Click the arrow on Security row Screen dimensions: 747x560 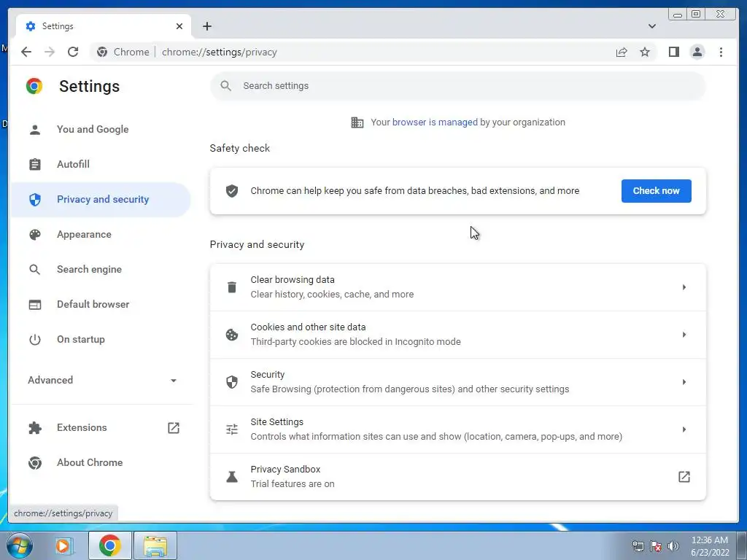(x=684, y=382)
